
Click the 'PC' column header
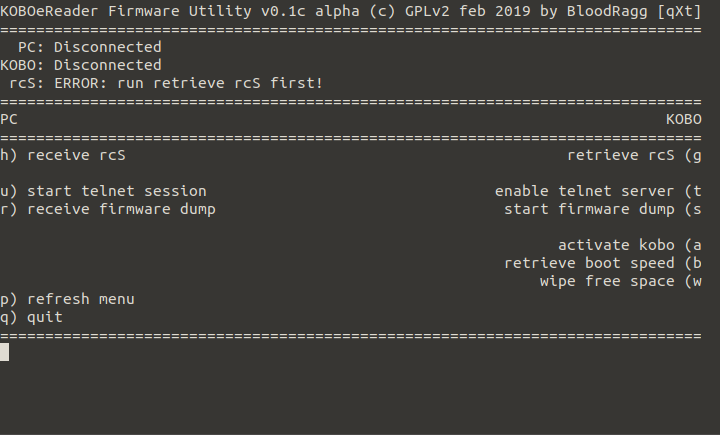[9, 119]
